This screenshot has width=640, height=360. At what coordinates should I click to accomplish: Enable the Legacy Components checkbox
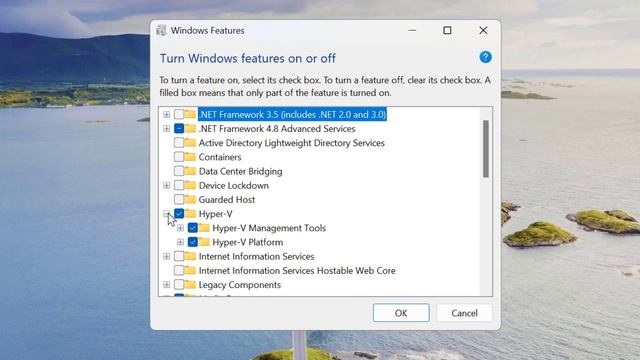pyautogui.click(x=179, y=284)
